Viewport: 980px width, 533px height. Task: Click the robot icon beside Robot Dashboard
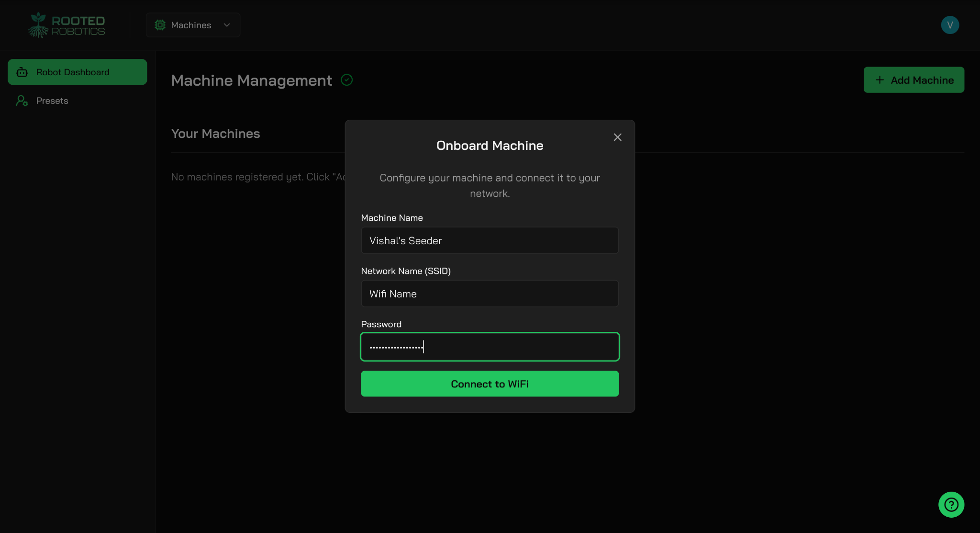point(22,72)
